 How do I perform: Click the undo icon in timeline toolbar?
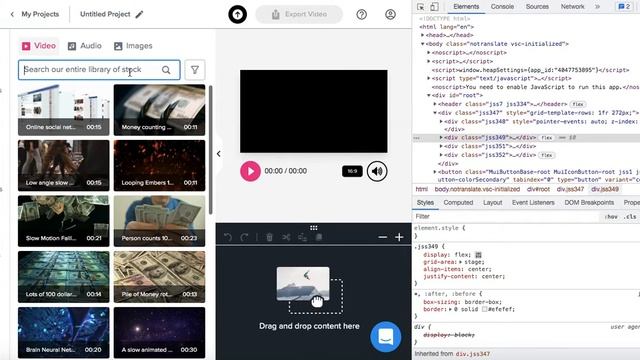tap(228, 237)
